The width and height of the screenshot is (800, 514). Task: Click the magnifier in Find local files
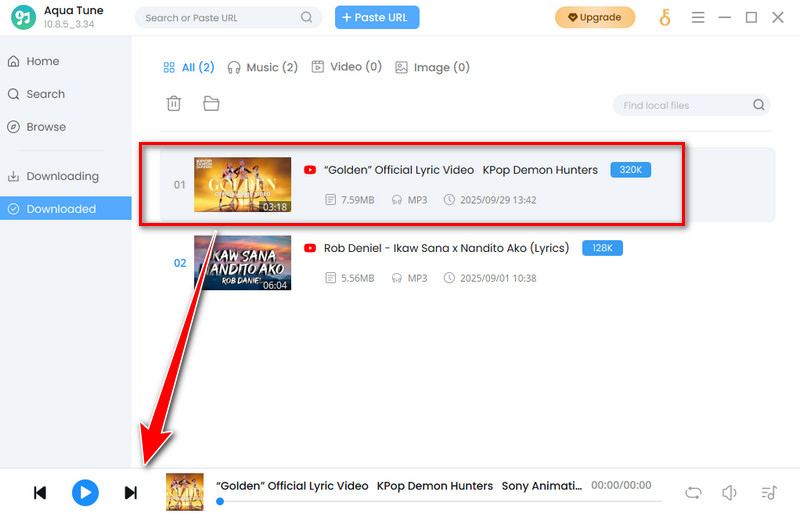click(759, 105)
